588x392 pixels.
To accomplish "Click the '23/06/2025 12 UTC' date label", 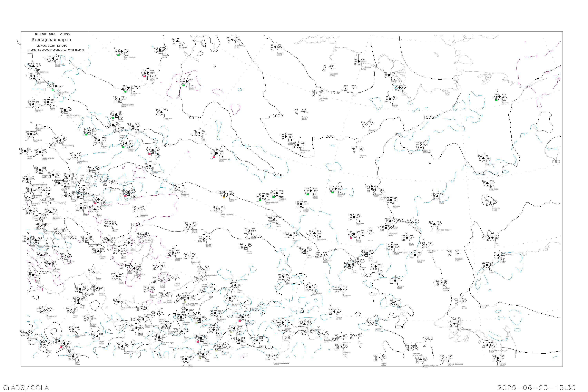I will [52, 46].
